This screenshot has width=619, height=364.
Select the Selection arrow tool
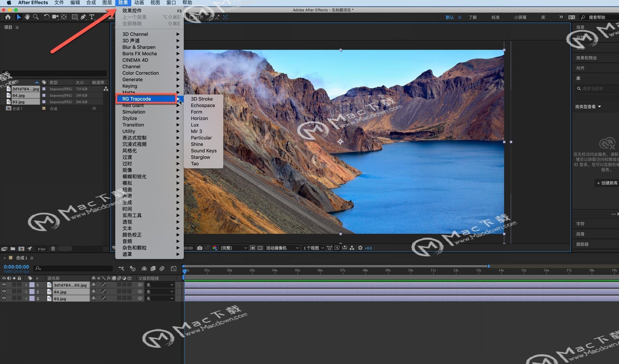[19, 17]
